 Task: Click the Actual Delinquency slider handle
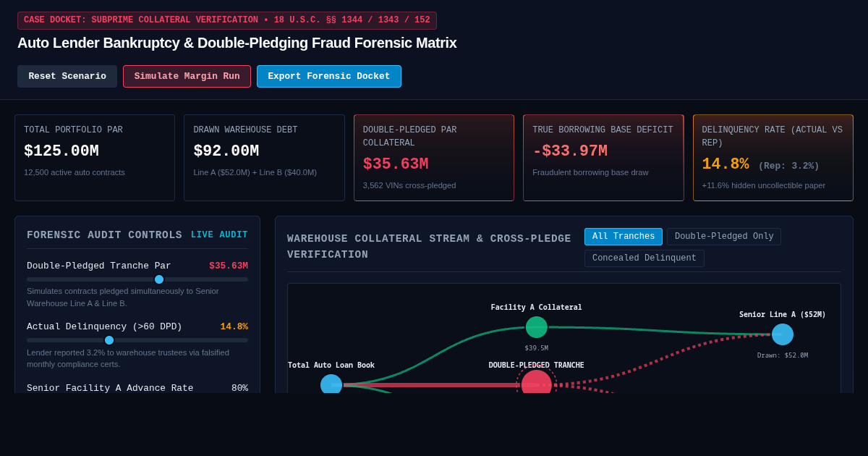[x=109, y=340]
